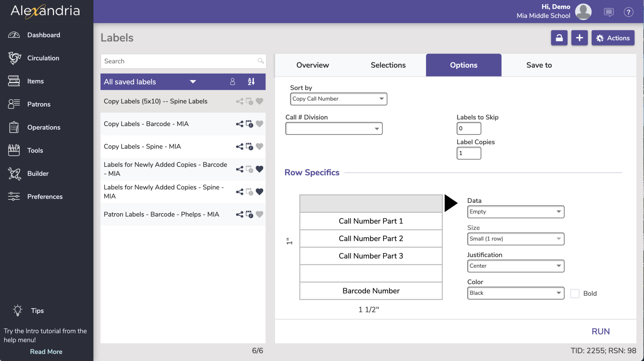This screenshot has height=361, width=644.
Task: Click the plus add button
Action: click(x=579, y=38)
